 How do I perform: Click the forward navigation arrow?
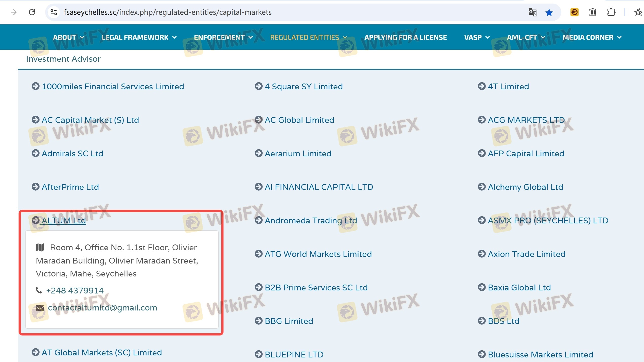click(x=14, y=12)
